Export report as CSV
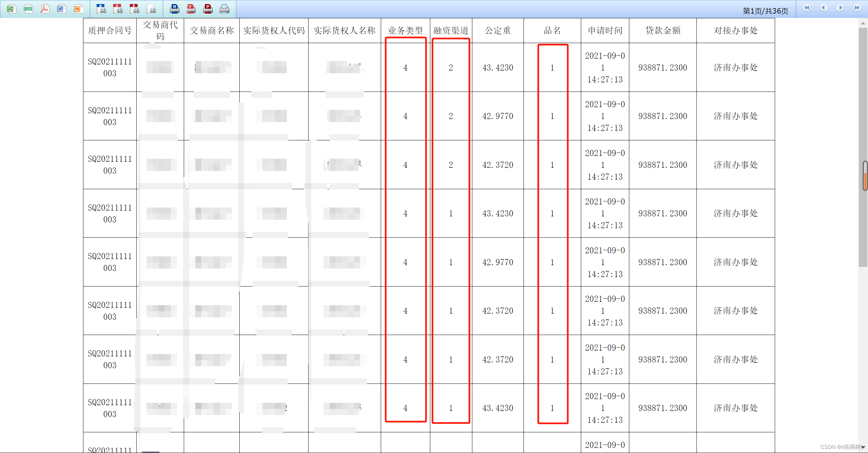Image resolution: width=868 pixels, height=453 pixels. 28,9
